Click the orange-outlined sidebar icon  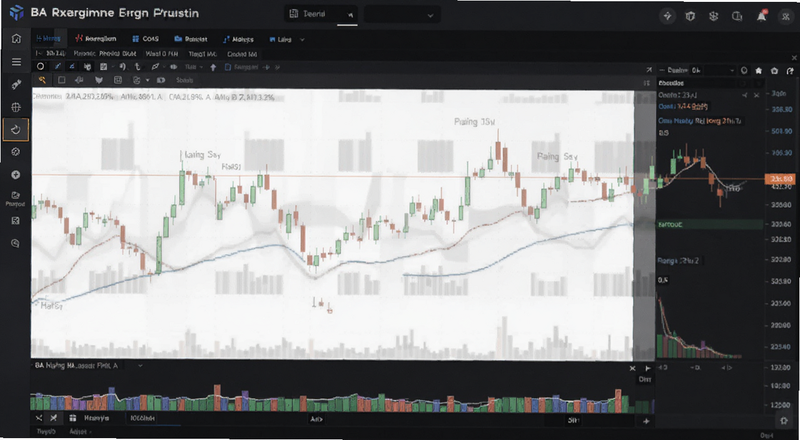pyautogui.click(x=16, y=130)
